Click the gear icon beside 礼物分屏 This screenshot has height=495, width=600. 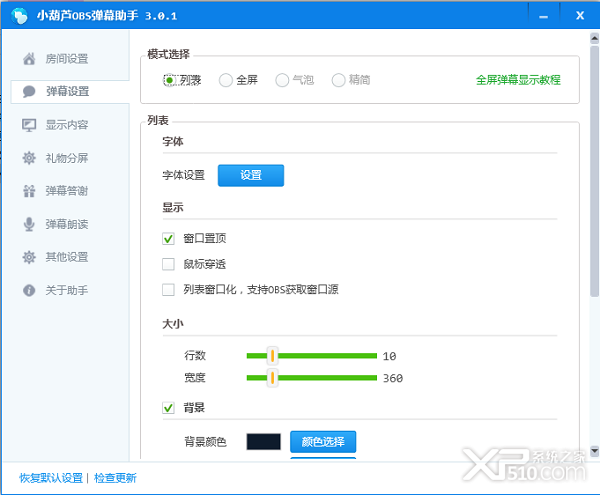pos(29,158)
